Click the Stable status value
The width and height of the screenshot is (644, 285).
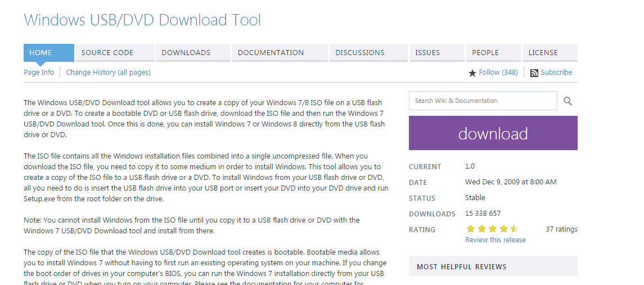[475, 197]
